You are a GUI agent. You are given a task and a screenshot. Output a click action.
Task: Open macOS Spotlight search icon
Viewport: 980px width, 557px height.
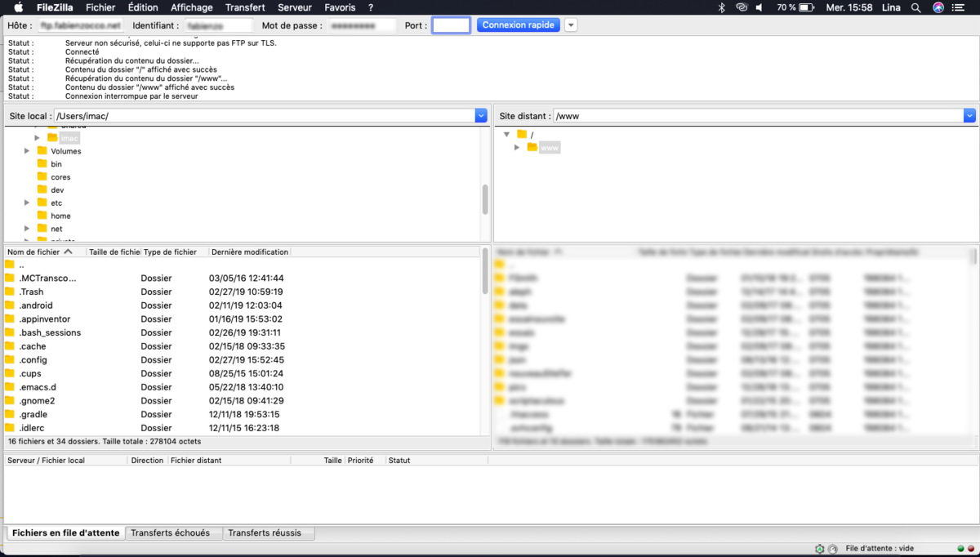pos(915,7)
